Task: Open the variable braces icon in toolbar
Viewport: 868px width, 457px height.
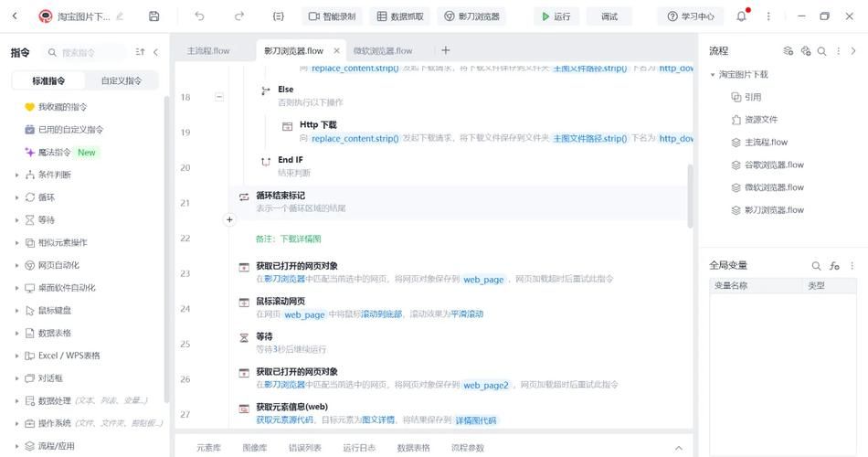Action: [279, 16]
